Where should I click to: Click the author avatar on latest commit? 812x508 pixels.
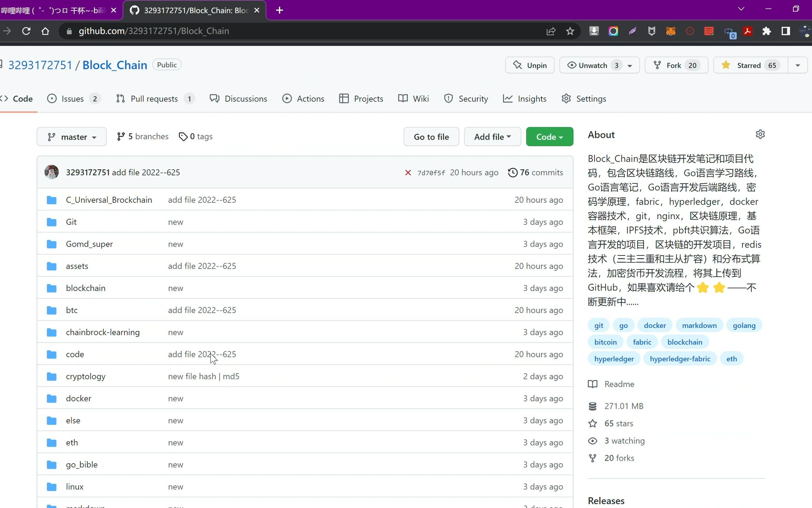[51, 172]
